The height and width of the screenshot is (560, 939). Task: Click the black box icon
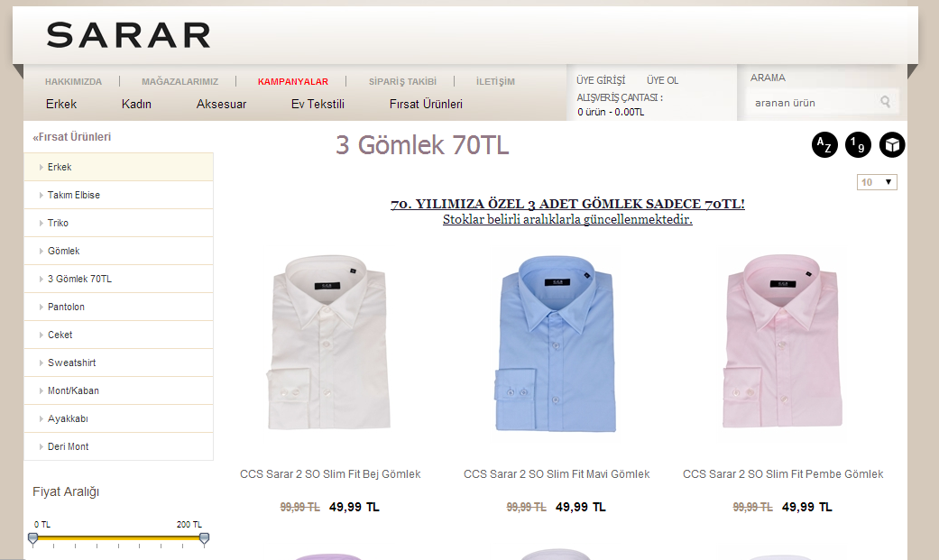click(x=892, y=145)
